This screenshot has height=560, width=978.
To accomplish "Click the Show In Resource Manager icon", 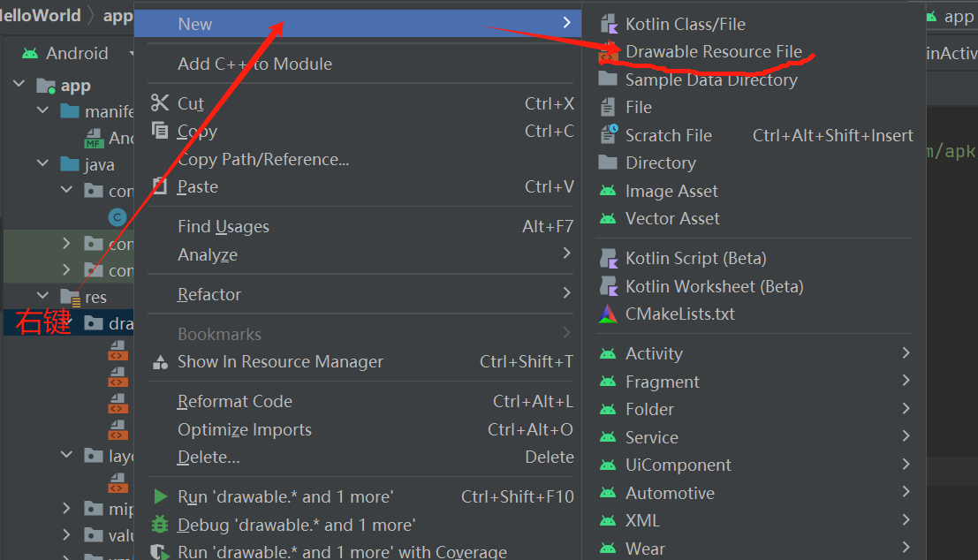I will [160, 361].
